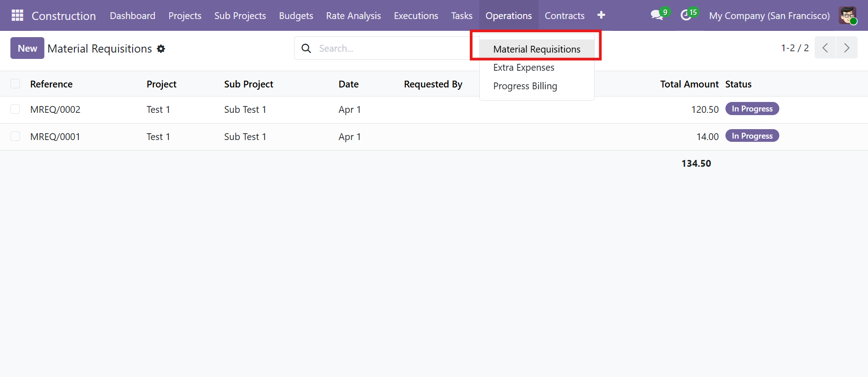Open record MREQ/0001
868x377 pixels.
(x=55, y=137)
